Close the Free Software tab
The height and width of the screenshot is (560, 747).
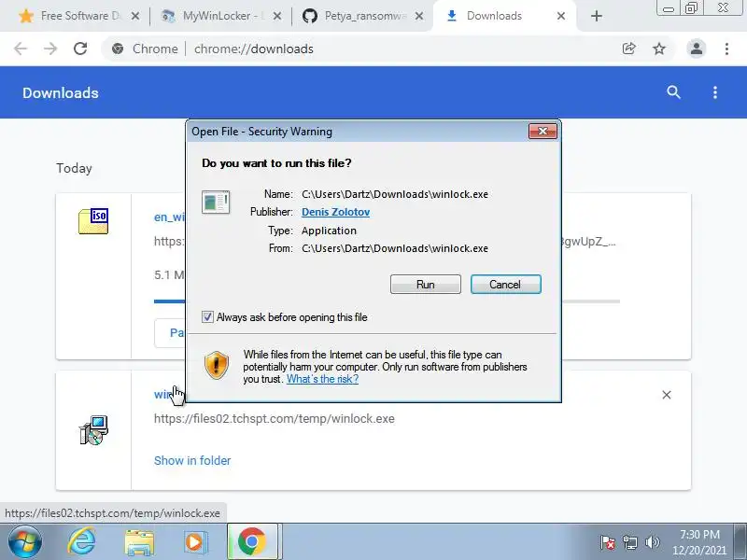tap(135, 16)
